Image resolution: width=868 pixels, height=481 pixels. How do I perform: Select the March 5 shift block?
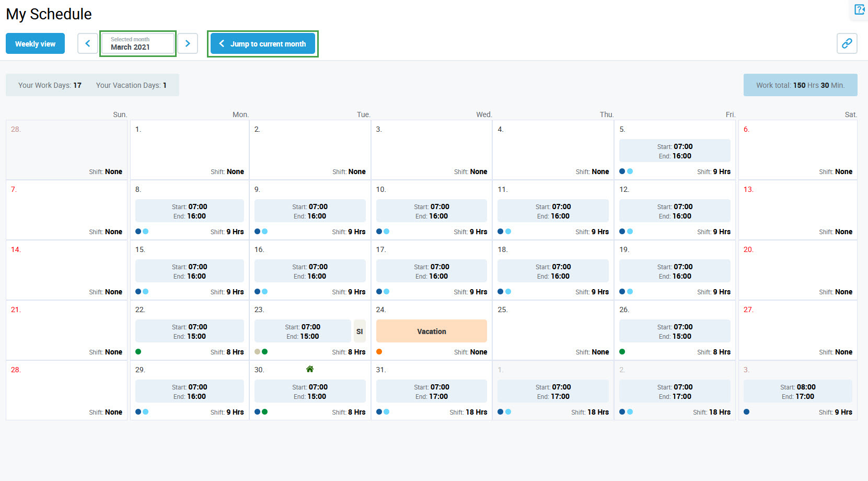point(675,151)
